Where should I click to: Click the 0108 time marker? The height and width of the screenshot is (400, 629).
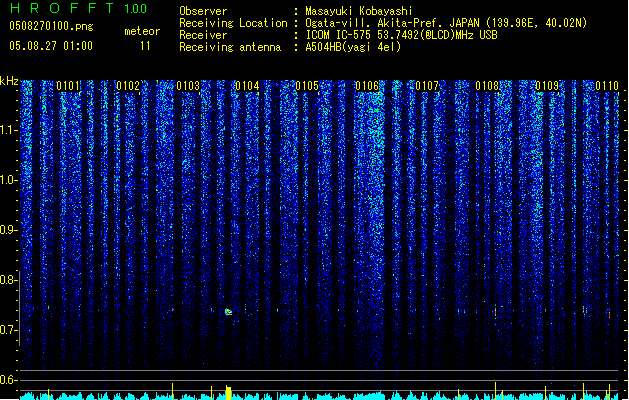pyautogui.click(x=487, y=86)
